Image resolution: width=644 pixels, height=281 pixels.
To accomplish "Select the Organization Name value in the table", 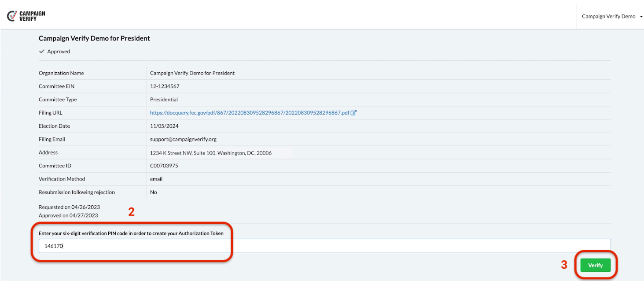I will 192,73.
